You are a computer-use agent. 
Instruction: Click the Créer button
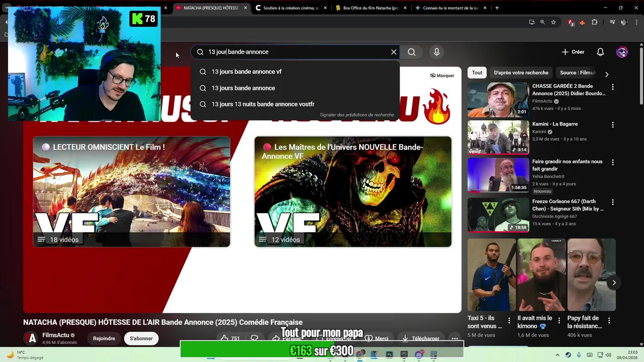[573, 52]
